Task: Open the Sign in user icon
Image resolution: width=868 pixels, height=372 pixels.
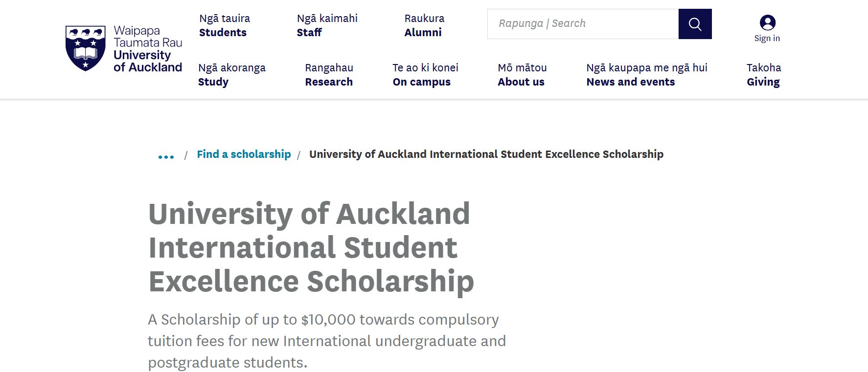Action: pos(767,22)
